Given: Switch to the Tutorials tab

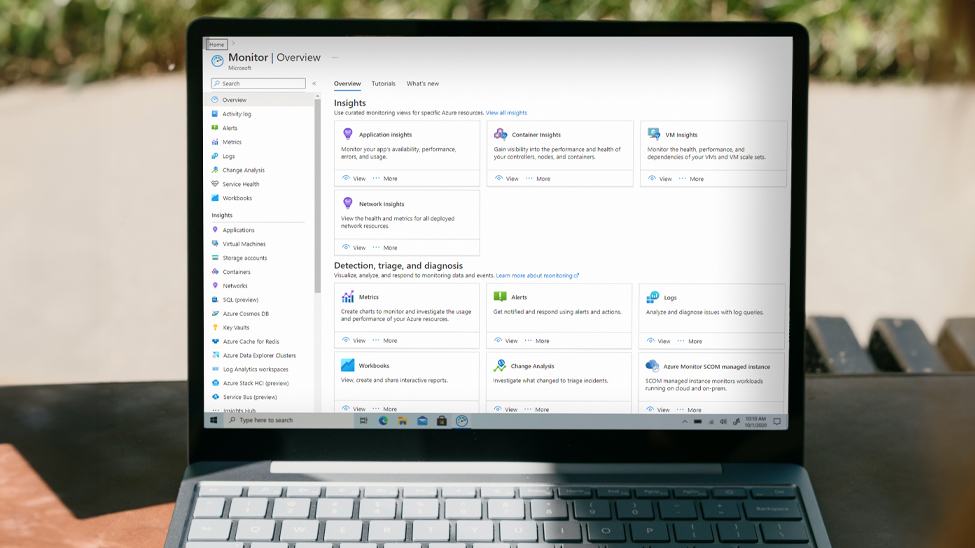Looking at the screenshot, I should click(x=383, y=84).
